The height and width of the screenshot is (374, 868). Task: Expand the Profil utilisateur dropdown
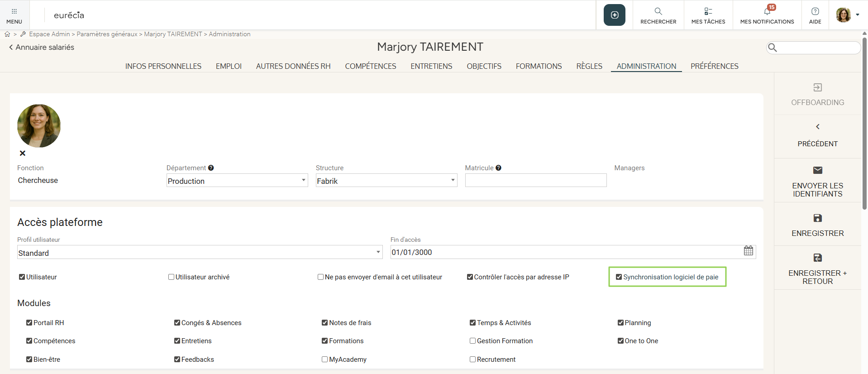pos(378,252)
